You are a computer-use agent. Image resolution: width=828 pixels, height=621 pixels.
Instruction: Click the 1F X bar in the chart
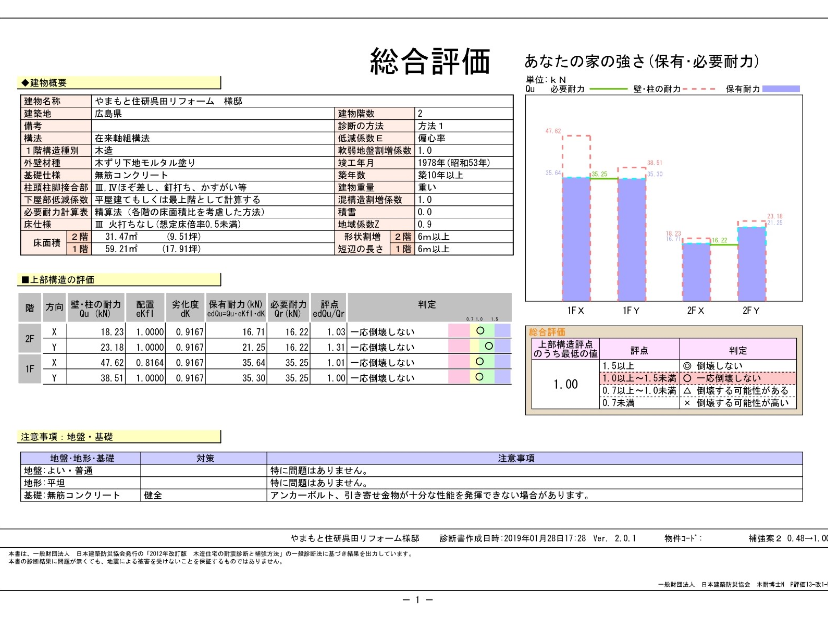coord(576,239)
